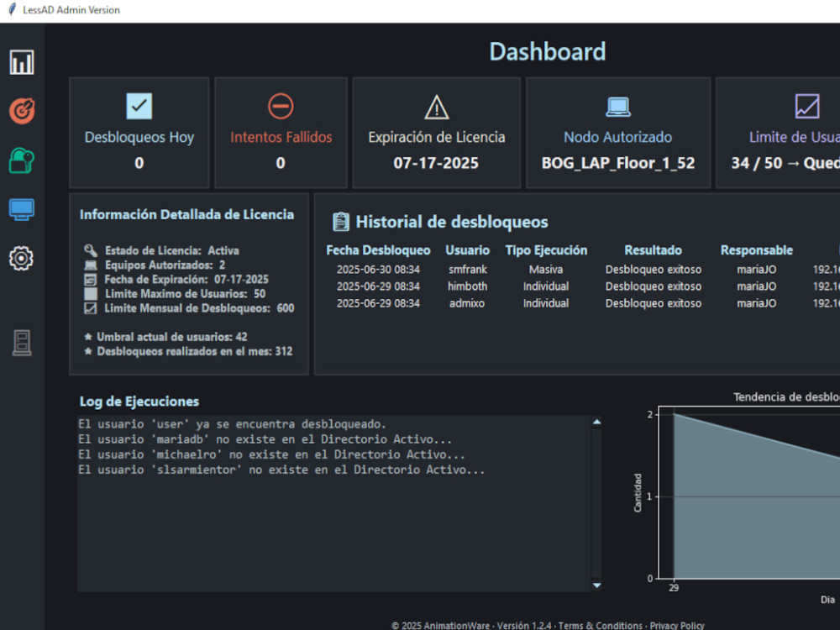Click the log line mentioning 'slsarmientor'
840x630 pixels.
tap(281, 470)
